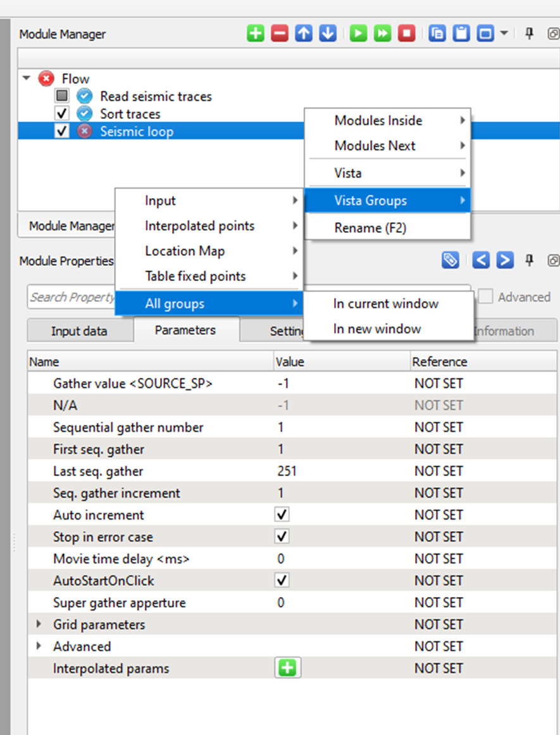Add interpolated params with green plus
Viewport: 560px width, 735px height.
tap(287, 669)
